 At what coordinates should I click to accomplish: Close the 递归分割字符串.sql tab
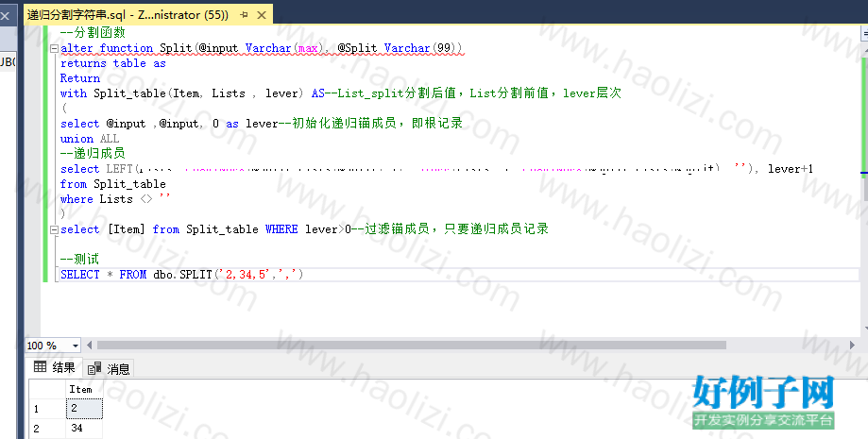click(x=262, y=15)
